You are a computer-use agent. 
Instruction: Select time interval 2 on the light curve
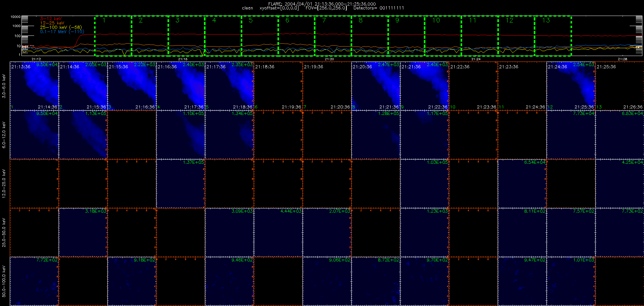click(150, 36)
